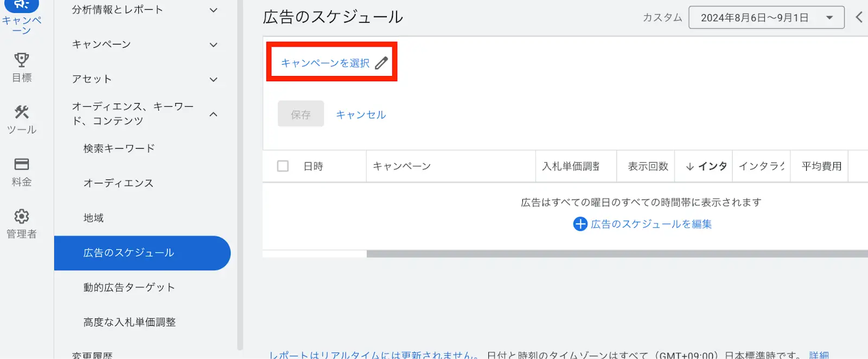The image size is (868, 359).
Task: Check the select-all checkbox in the table header
Action: [x=283, y=166]
